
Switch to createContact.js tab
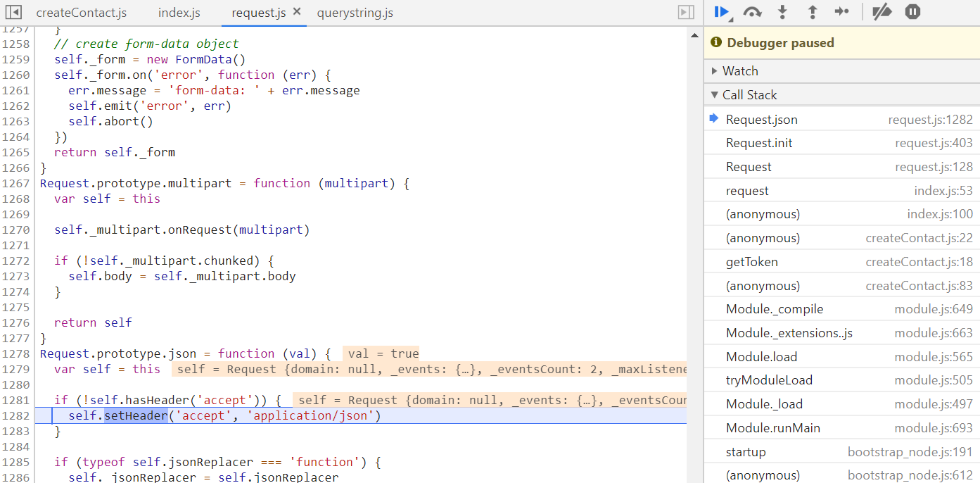tap(82, 13)
